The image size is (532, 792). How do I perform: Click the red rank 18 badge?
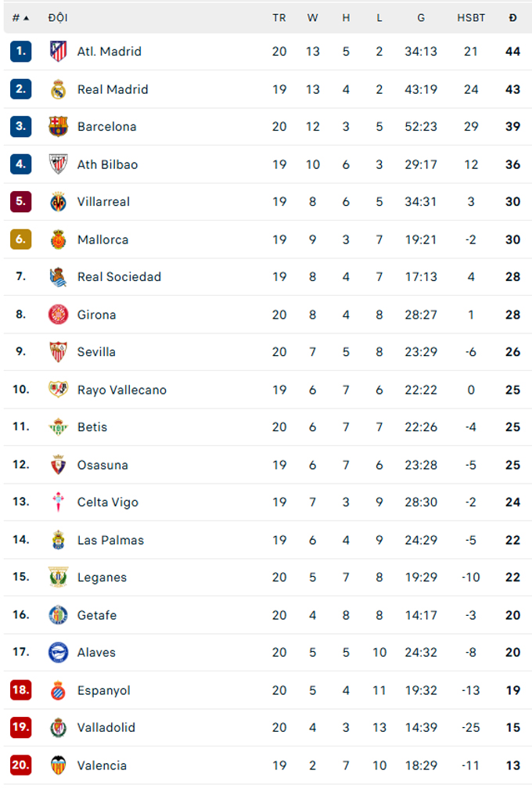(20, 690)
